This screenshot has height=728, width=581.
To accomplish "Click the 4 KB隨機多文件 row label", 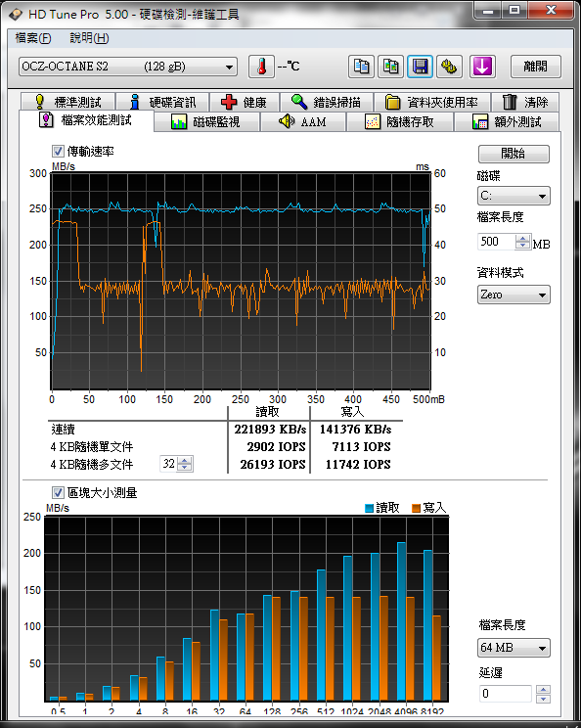I will [x=92, y=464].
